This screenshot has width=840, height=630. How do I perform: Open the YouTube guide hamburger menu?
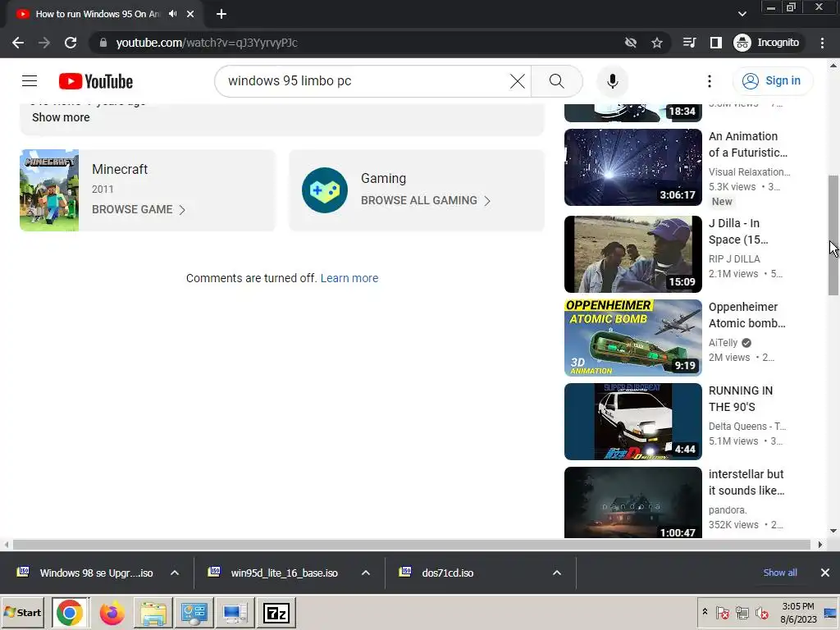click(x=30, y=81)
